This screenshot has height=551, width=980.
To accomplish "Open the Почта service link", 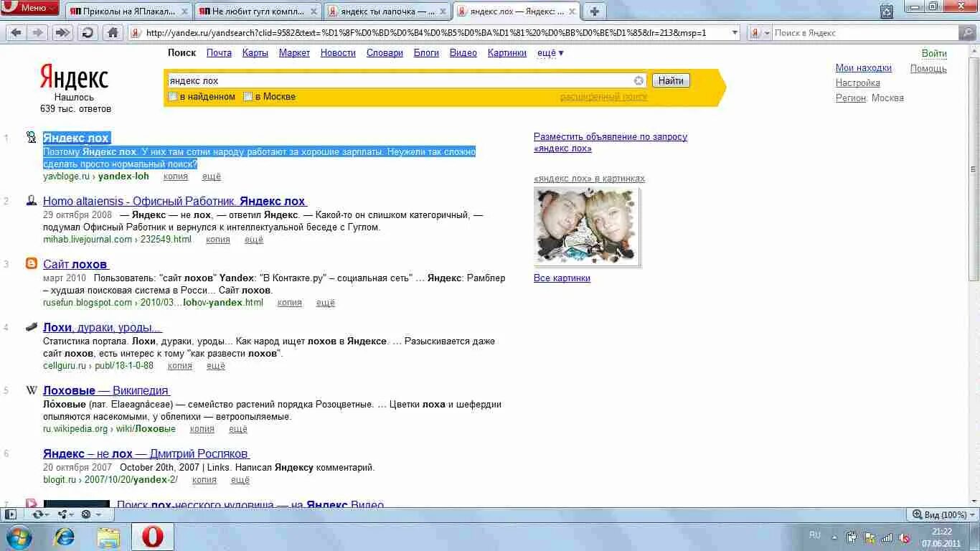I will [x=219, y=53].
